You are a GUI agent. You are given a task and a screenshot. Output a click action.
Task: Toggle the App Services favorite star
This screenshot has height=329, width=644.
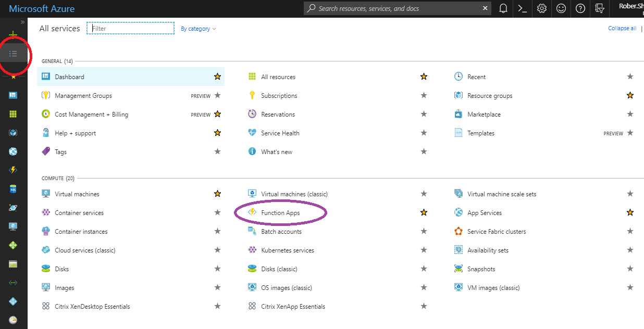[630, 212]
